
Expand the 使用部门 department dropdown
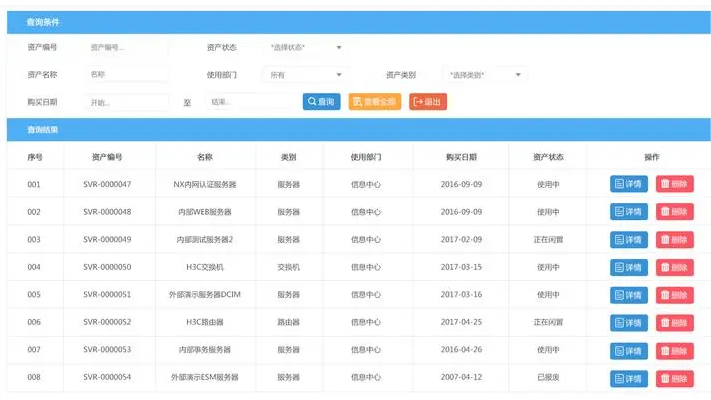[x=306, y=75]
